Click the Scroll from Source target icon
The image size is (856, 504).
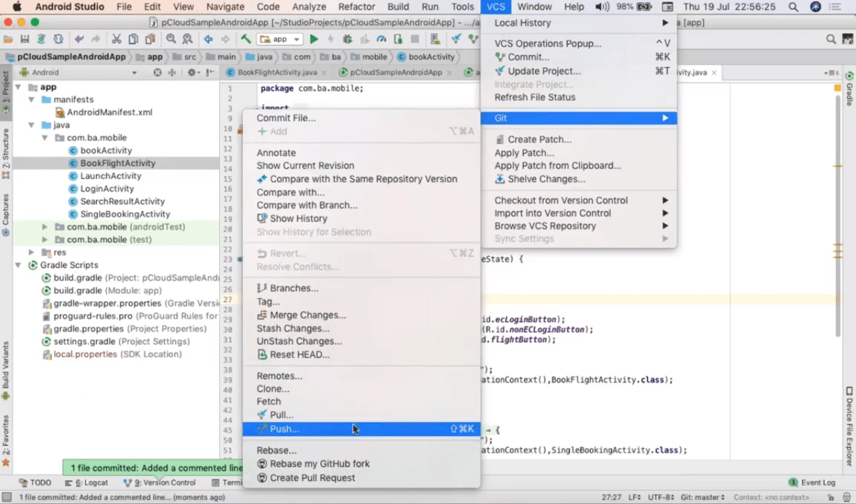point(157,73)
